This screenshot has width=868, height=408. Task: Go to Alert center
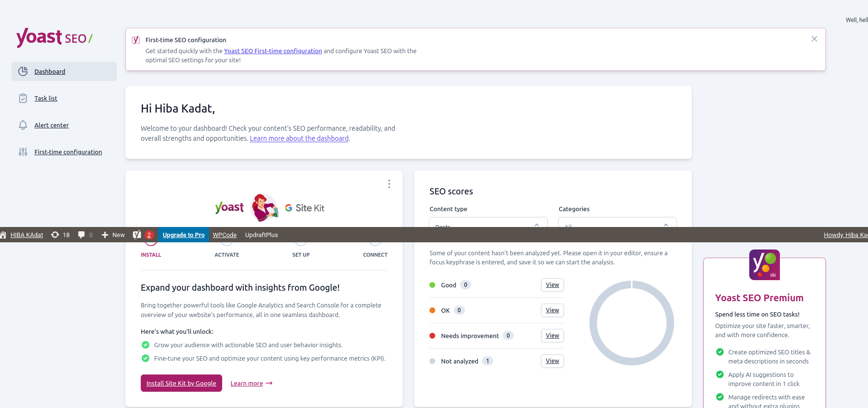tap(52, 125)
